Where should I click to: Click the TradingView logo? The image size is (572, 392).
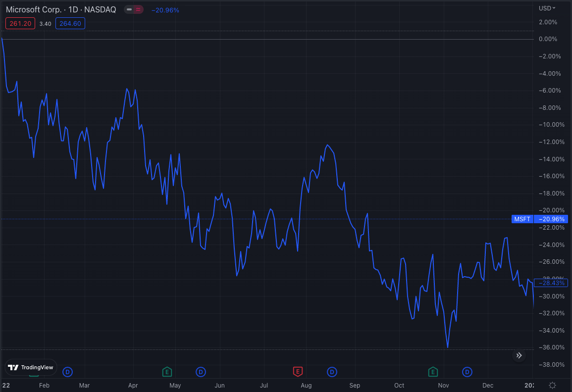[x=31, y=367]
